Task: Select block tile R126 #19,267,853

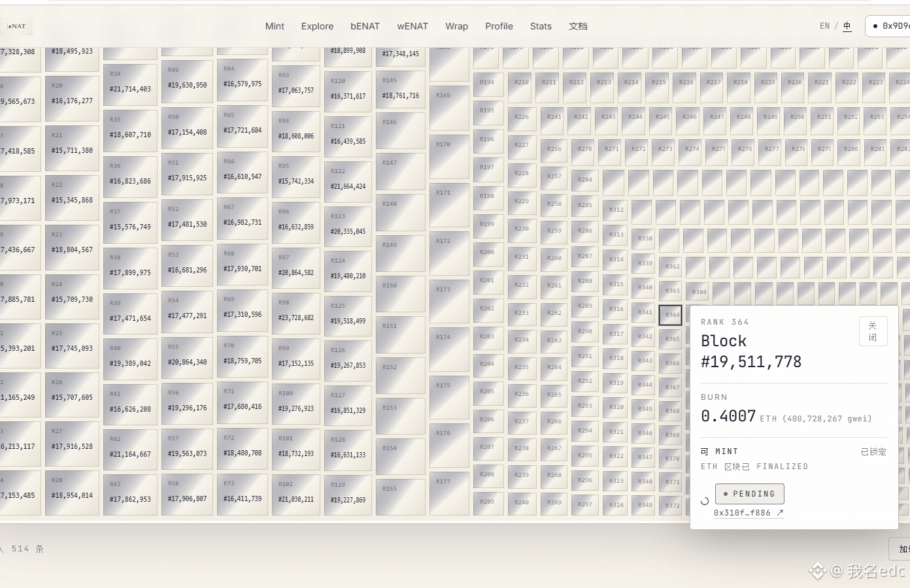Action: pos(348,361)
